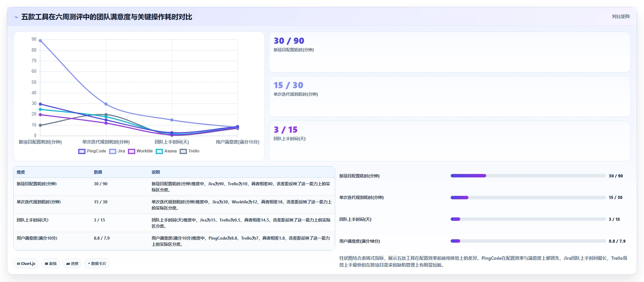
Task: Click table cell 团队上手时间(天)
Action: pos(32,220)
